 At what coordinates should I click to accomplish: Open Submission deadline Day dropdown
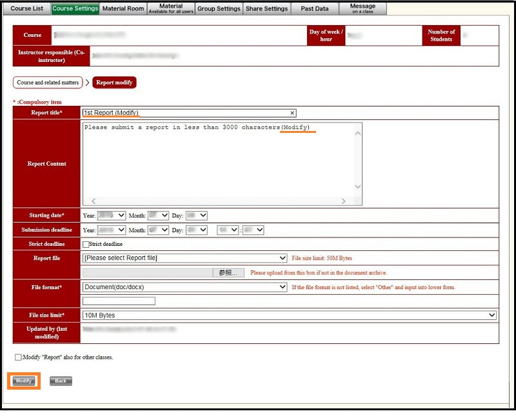coord(196,230)
